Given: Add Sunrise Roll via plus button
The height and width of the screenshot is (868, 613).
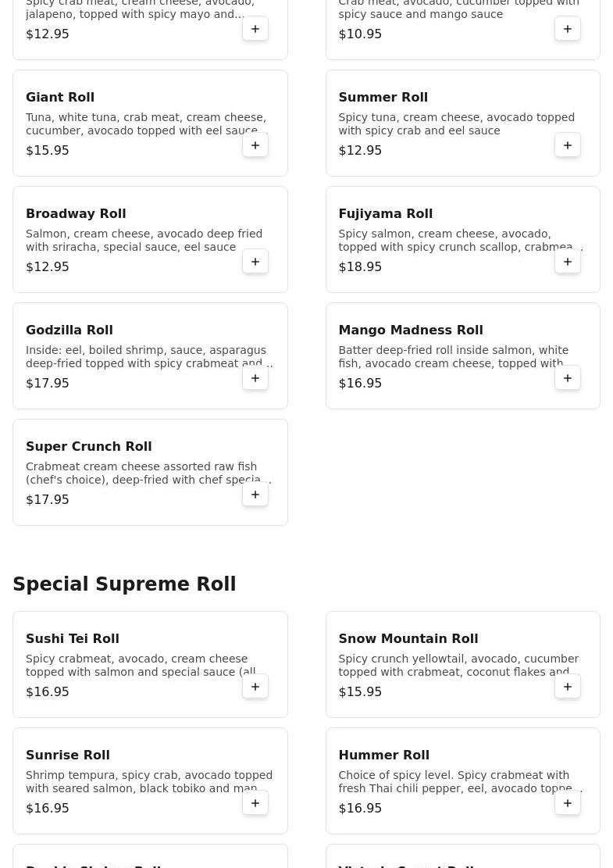Looking at the screenshot, I should pos(255,803).
